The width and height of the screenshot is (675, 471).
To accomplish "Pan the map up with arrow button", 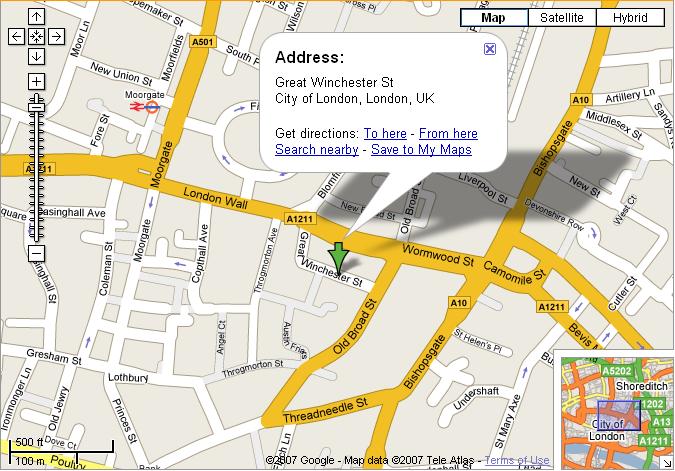I will pos(37,17).
